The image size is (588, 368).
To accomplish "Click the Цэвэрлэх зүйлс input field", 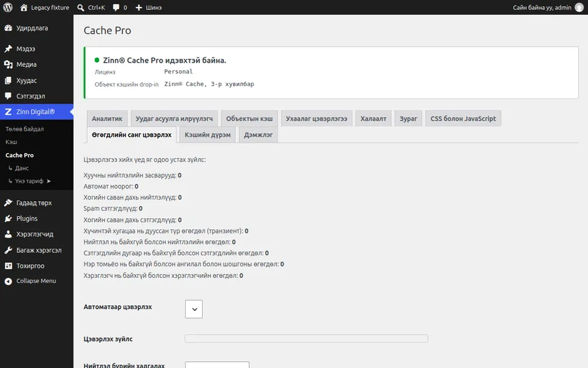I will [306, 339].
